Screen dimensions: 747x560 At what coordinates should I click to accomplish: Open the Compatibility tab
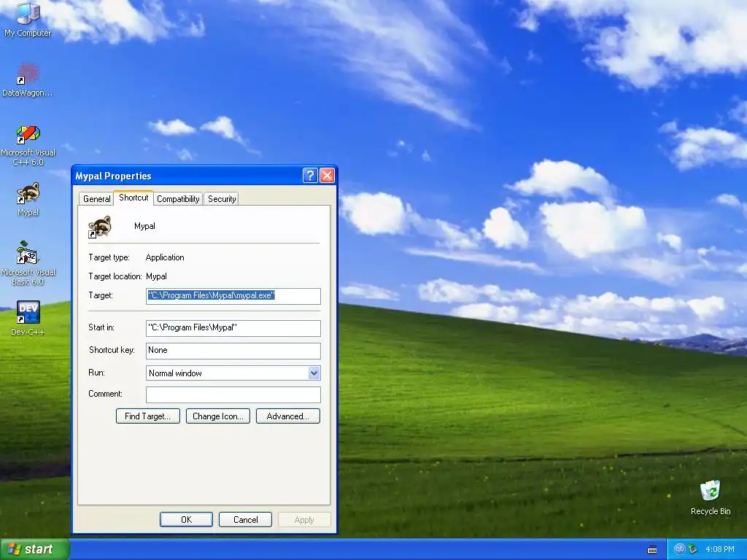pos(178,199)
